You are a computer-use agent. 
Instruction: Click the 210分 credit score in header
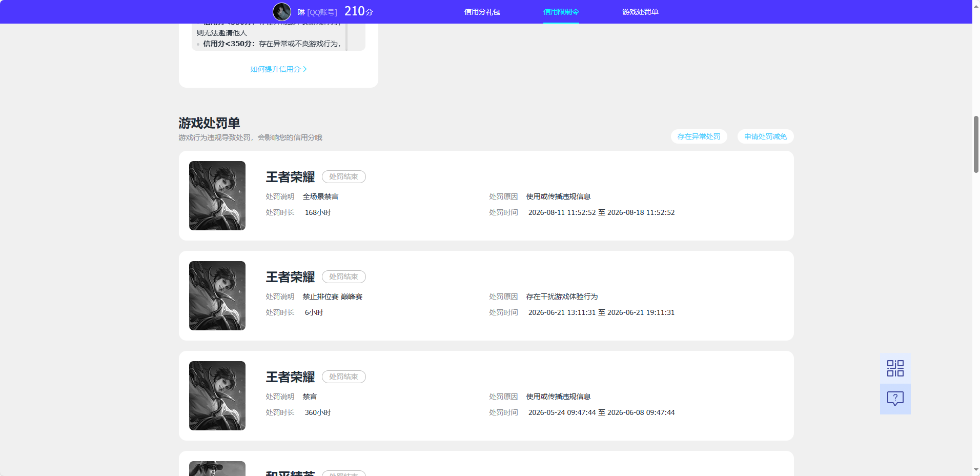point(358,11)
